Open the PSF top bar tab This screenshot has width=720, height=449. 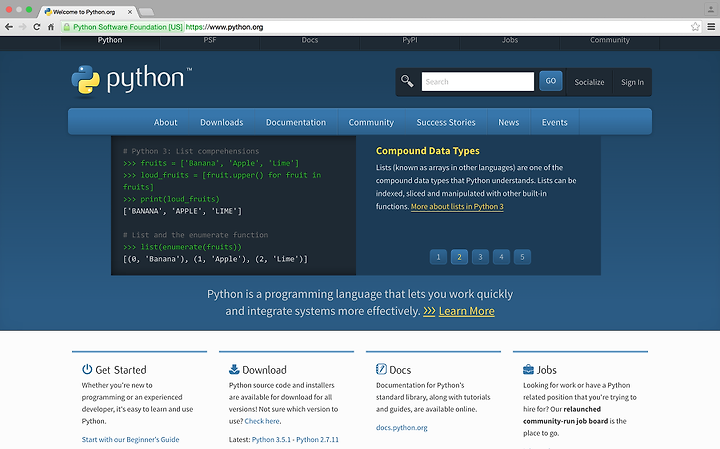pyautogui.click(x=210, y=40)
